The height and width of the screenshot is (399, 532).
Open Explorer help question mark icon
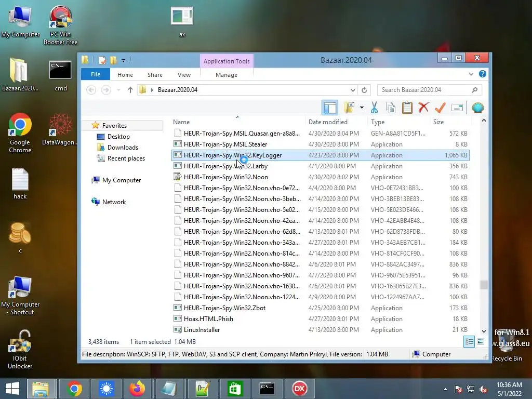tap(483, 74)
